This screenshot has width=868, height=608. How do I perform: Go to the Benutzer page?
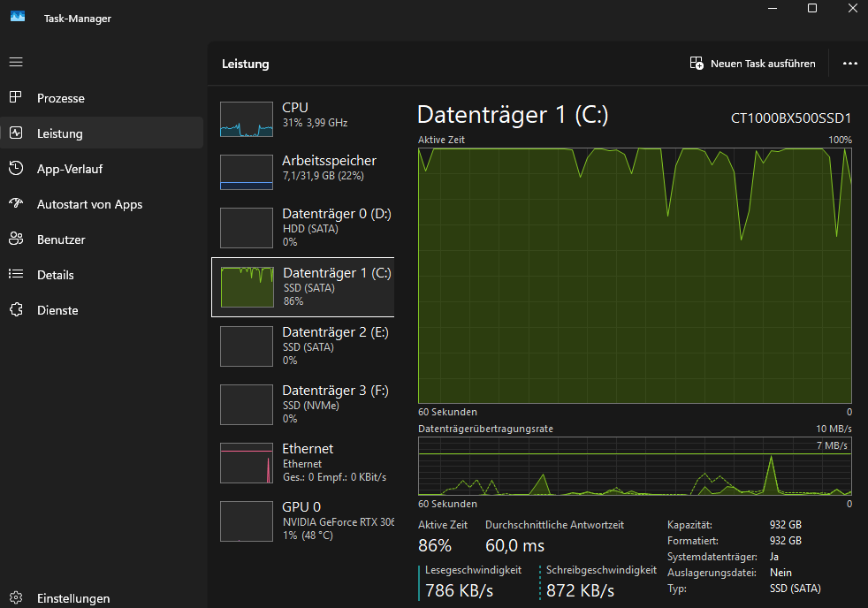coord(102,239)
